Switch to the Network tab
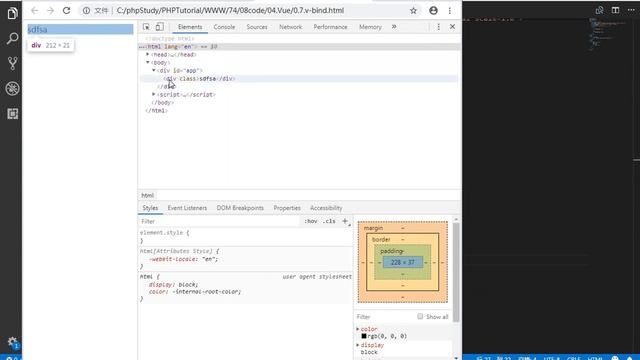The image size is (640, 360). pyautogui.click(x=291, y=27)
